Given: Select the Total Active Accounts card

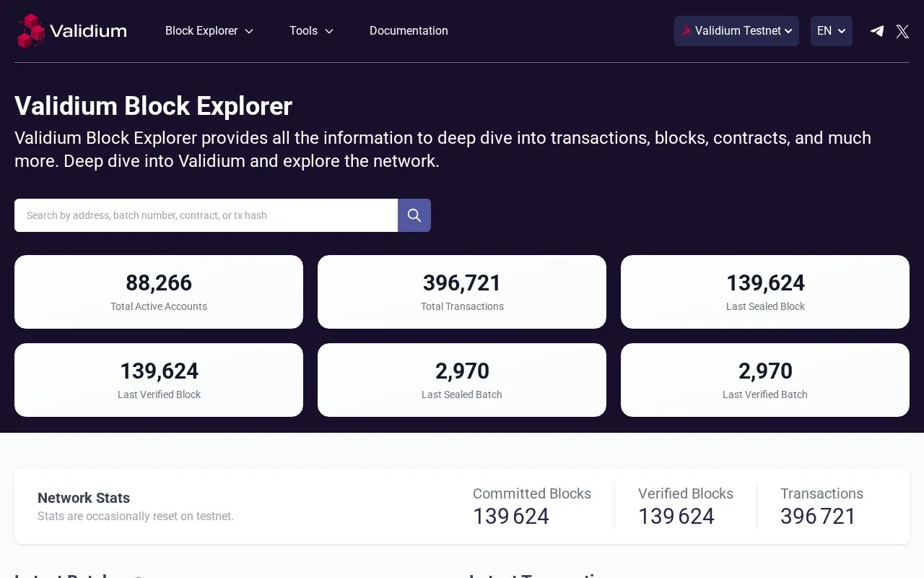Looking at the screenshot, I should tap(159, 292).
